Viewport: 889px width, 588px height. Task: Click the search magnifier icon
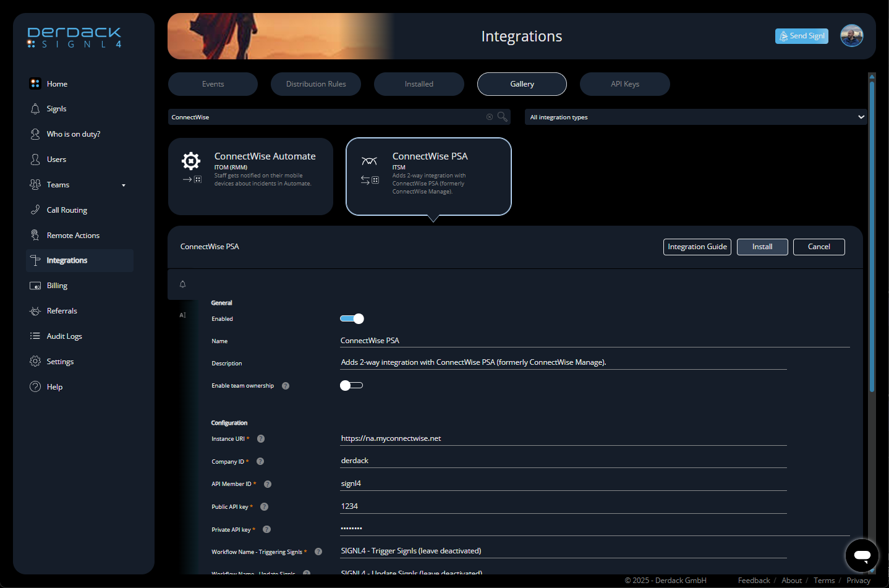(503, 117)
